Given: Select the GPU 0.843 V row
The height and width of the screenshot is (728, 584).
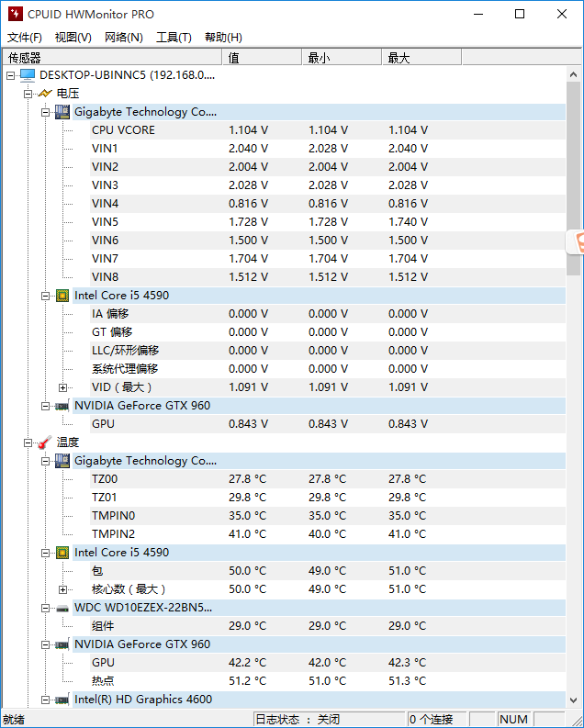Looking at the screenshot, I should pos(328,424).
